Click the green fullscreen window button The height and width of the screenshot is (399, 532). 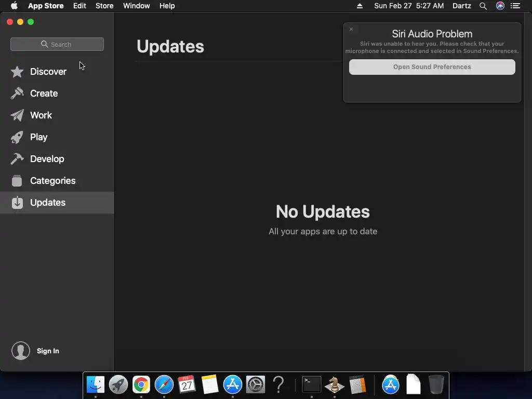tap(31, 22)
